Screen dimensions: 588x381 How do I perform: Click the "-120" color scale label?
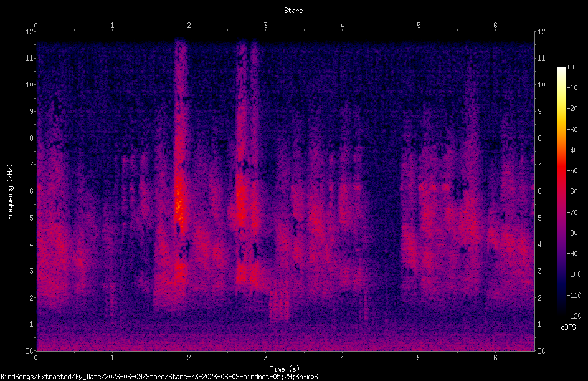pos(574,316)
